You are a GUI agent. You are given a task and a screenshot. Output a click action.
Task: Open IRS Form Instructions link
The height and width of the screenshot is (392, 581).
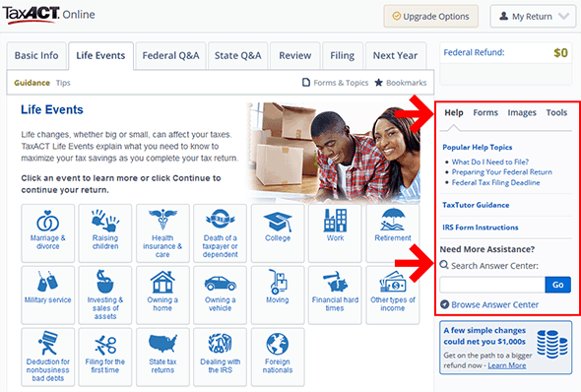[481, 228]
